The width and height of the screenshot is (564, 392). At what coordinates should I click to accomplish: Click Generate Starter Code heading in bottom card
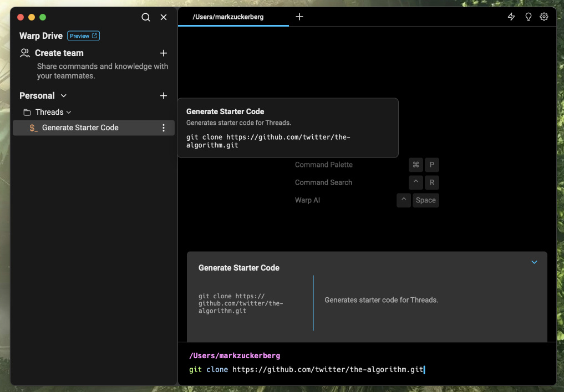pos(239,268)
